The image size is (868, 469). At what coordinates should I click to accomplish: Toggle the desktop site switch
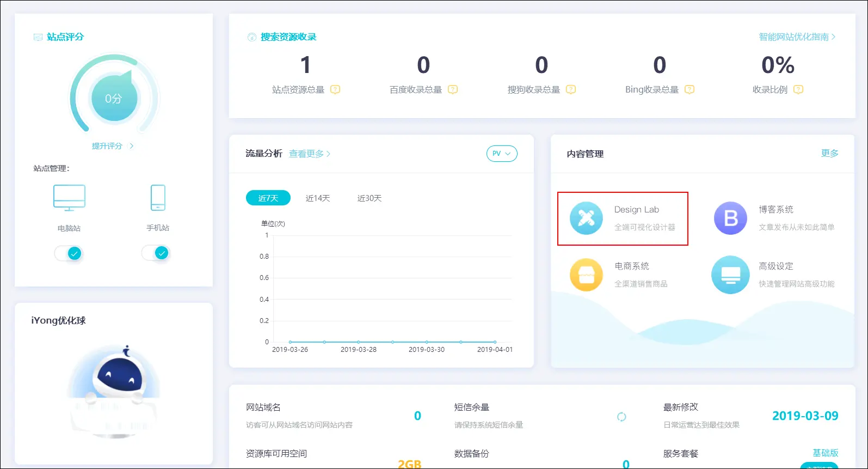[69, 253]
